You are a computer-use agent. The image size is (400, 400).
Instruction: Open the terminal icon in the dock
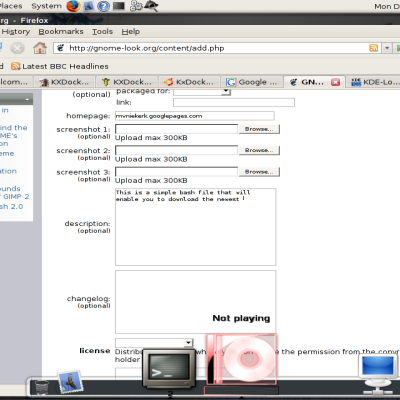pyautogui.click(x=169, y=369)
